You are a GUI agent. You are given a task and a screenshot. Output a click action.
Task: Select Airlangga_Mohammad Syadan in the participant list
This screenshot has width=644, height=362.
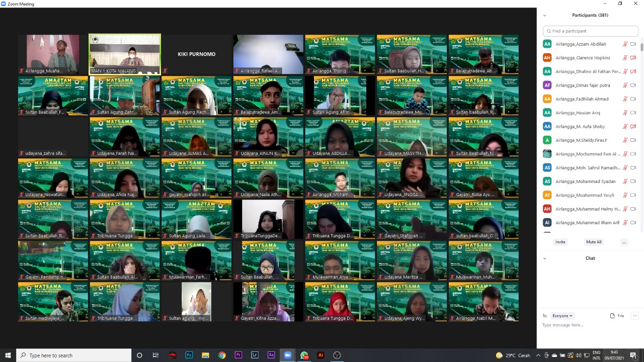[x=585, y=182]
